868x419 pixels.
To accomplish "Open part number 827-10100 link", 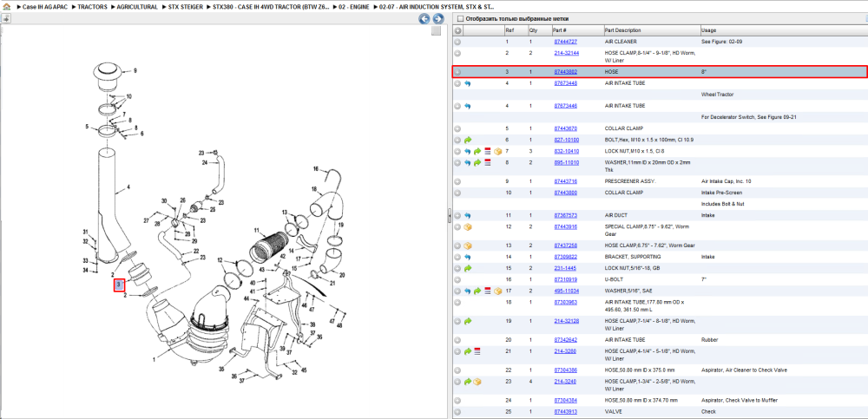I will tap(566, 140).
